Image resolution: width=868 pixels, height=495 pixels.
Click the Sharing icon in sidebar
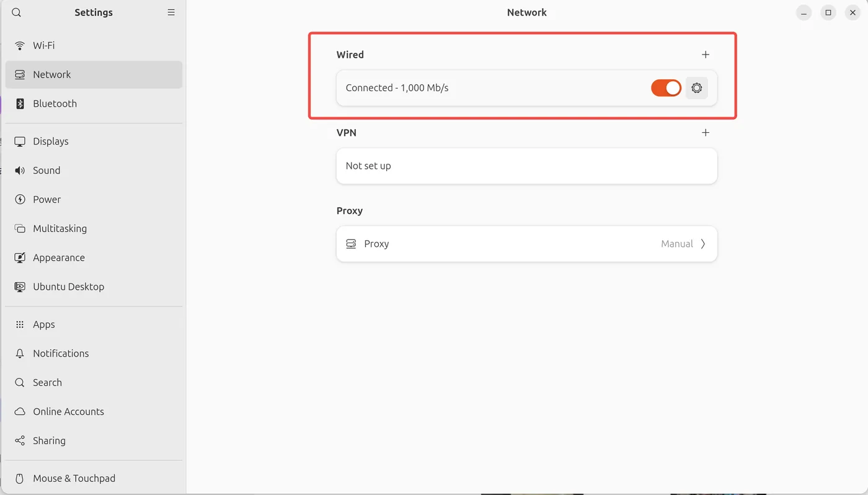(20, 440)
